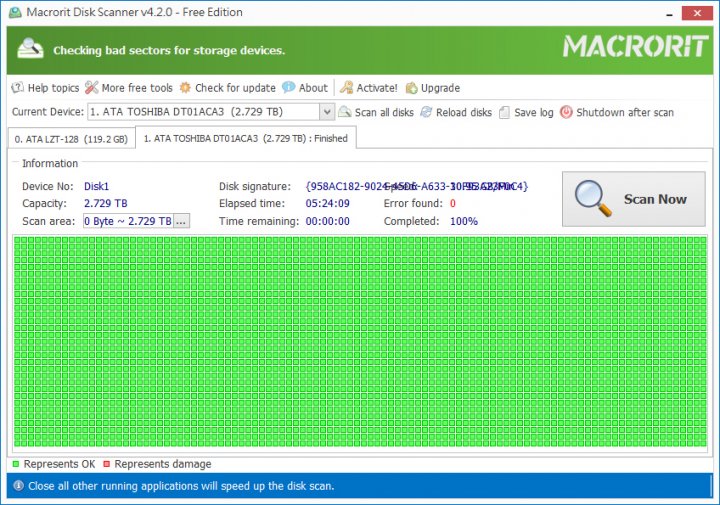This screenshot has width=720, height=505.
Task: Switch to ATA LZT-128 disk tab
Action: pyautogui.click(x=71, y=139)
